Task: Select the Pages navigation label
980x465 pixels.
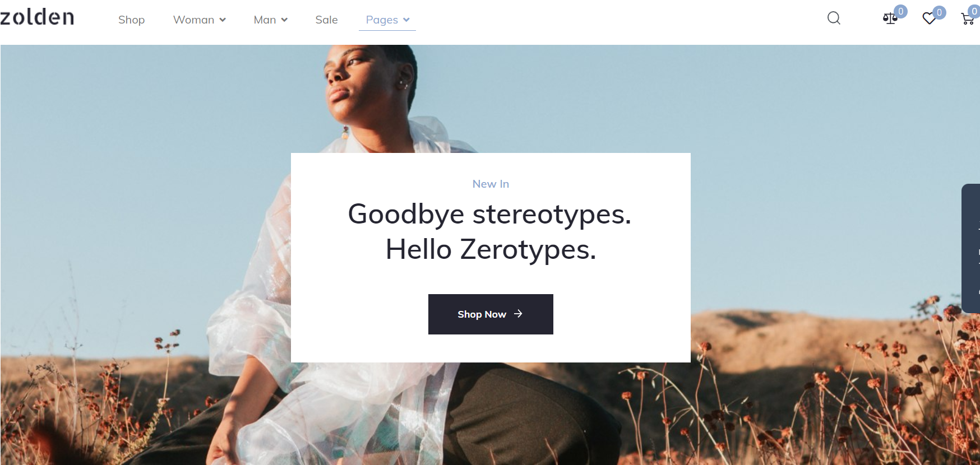Action: 382,20
